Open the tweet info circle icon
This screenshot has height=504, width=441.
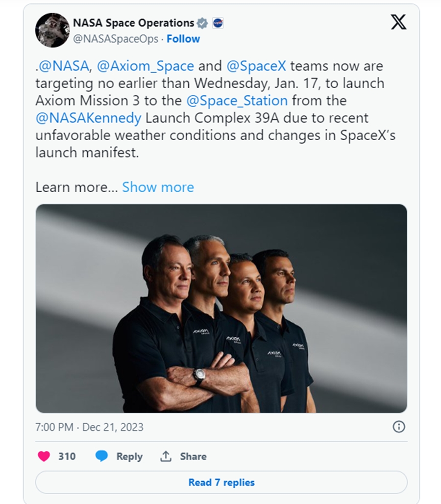pos(399,427)
